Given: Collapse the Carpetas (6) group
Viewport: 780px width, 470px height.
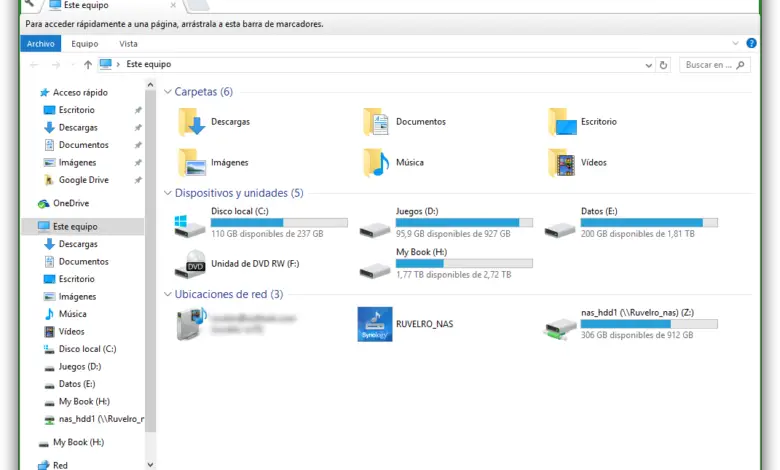Looking at the screenshot, I should tap(168, 92).
